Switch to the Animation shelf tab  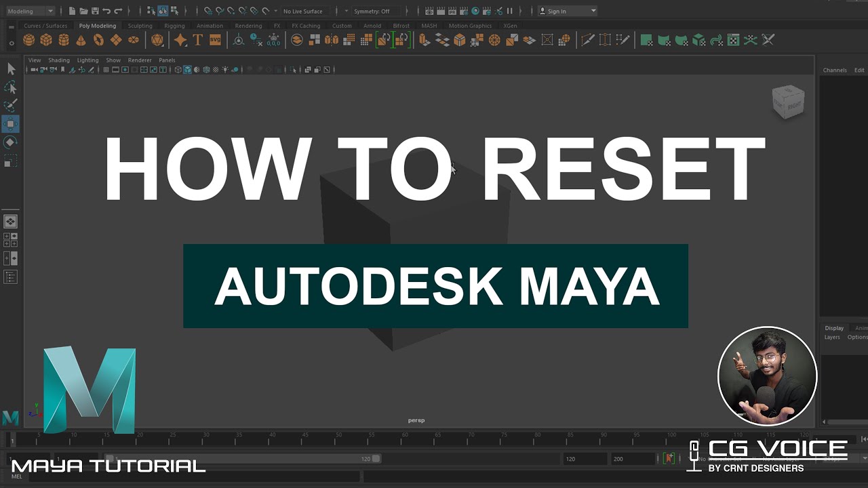pyautogui.click(x=210, y=26)
